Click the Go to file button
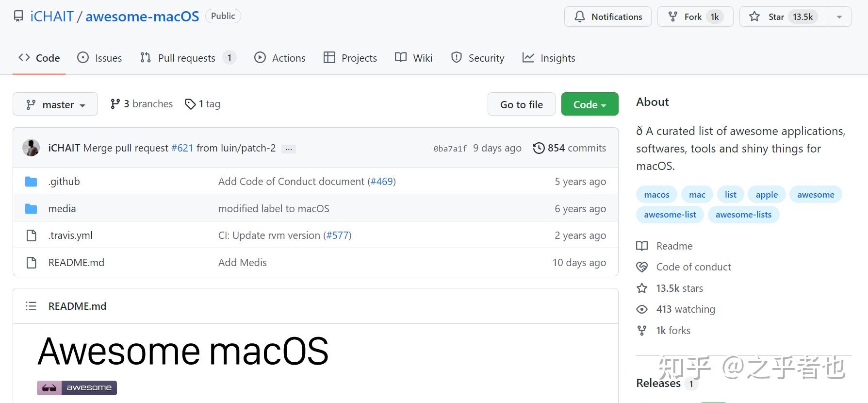This screenshot has width=868, height=403. point(521,104)
